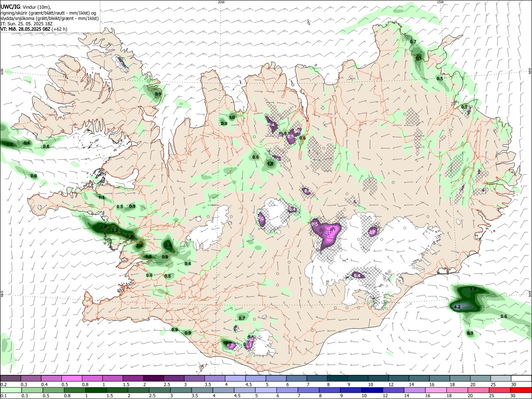
Task: Click the "1.9" value above the 4.3 cell
Action: pos(473,289)
